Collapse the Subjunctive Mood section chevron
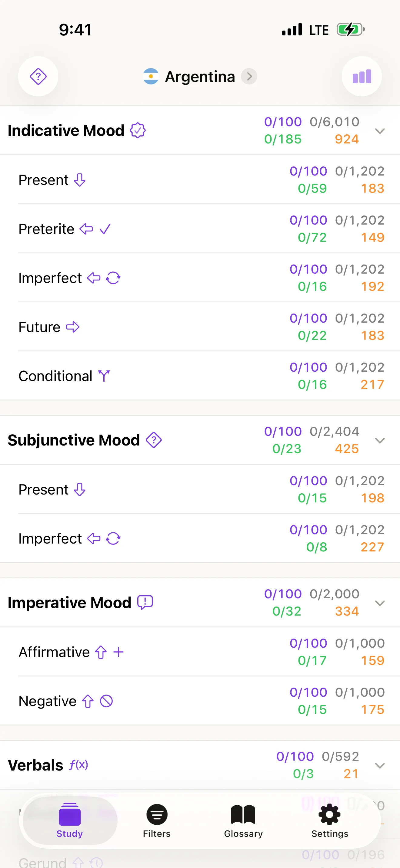Image resolution: width=400 pixels, height=868 pixels. click(x=380, y=440)
